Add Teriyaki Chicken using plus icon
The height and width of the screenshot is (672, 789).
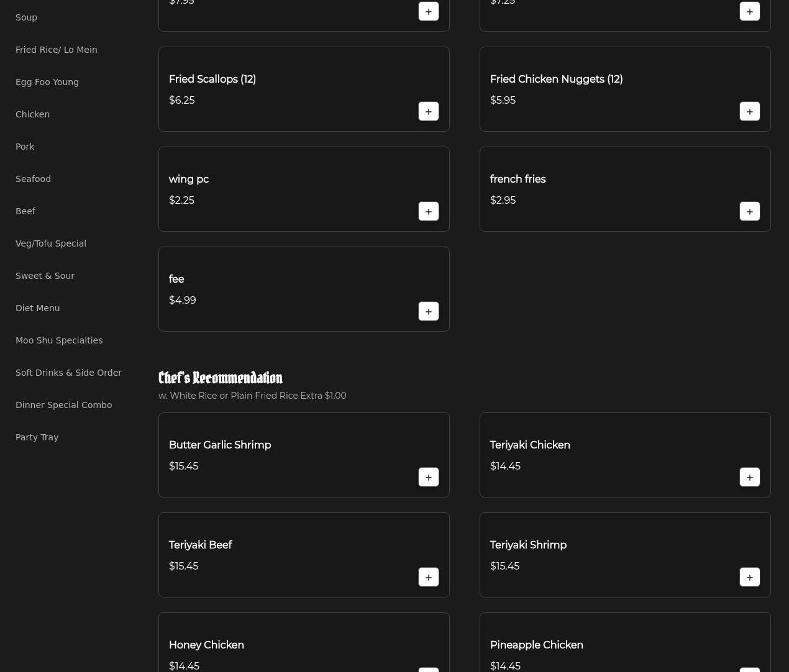(750, 477)
